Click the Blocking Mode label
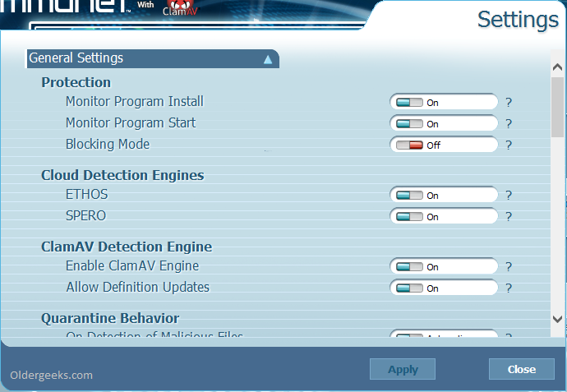The width and height of the screenshot is (567, 392). (108, 145)
